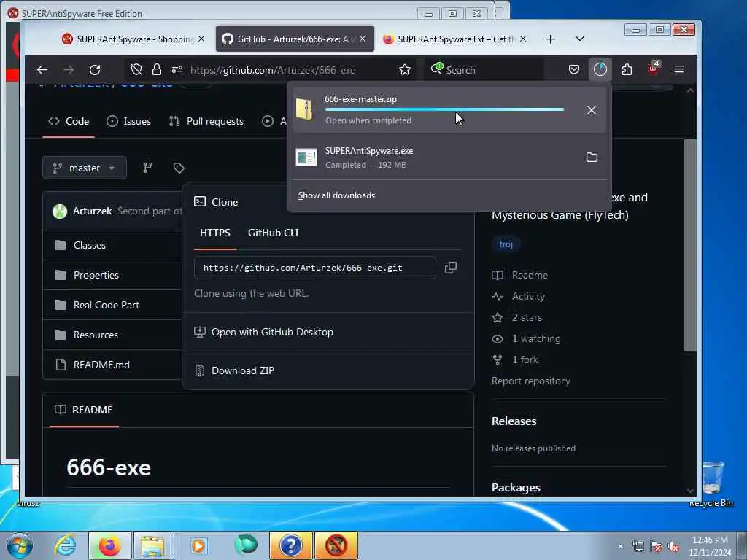The height and width of the screenshot is (560, 747).
Task: Show hidden system tray icons
Action: point(620,546)
